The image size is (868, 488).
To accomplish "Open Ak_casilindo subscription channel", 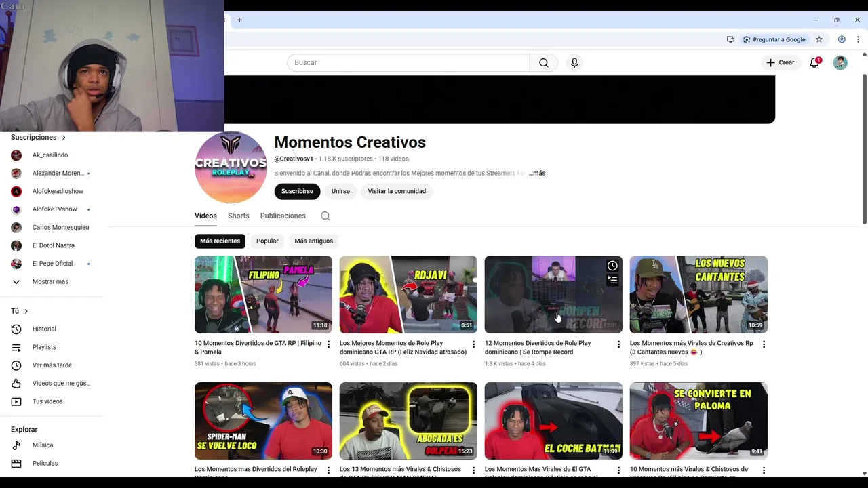I will (x=52, y=155).
